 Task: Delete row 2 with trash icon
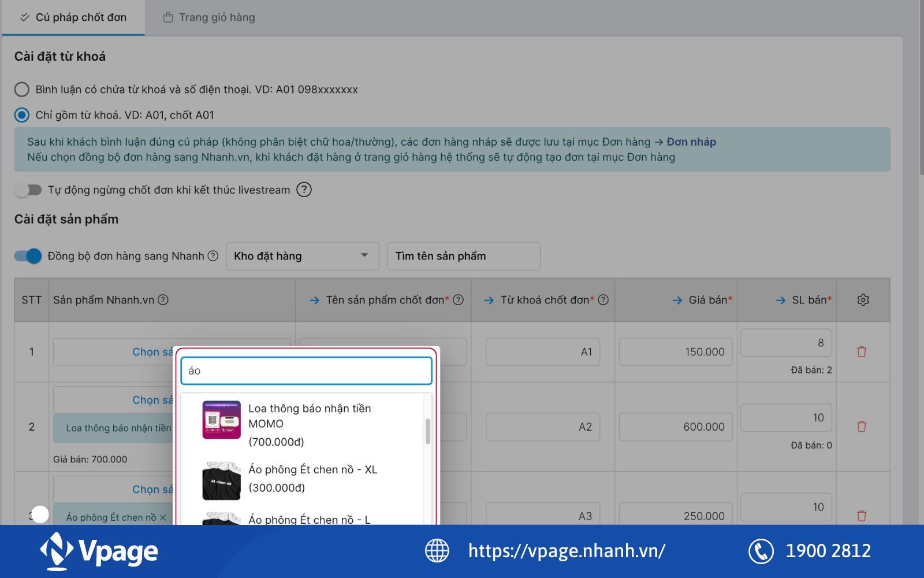862,427
